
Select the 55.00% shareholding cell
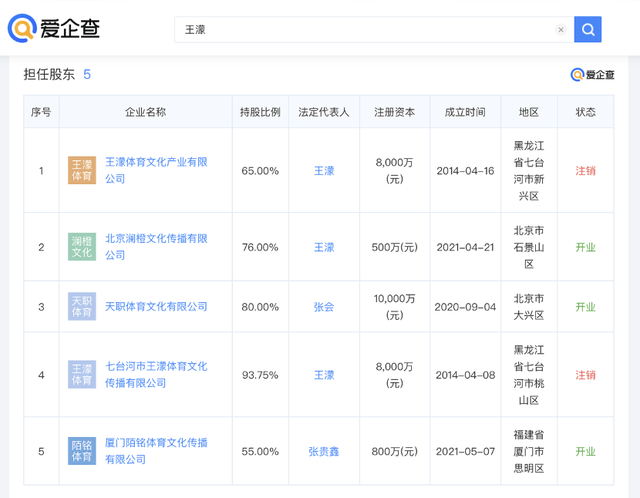pyautogui.click(x=260, y=451)
